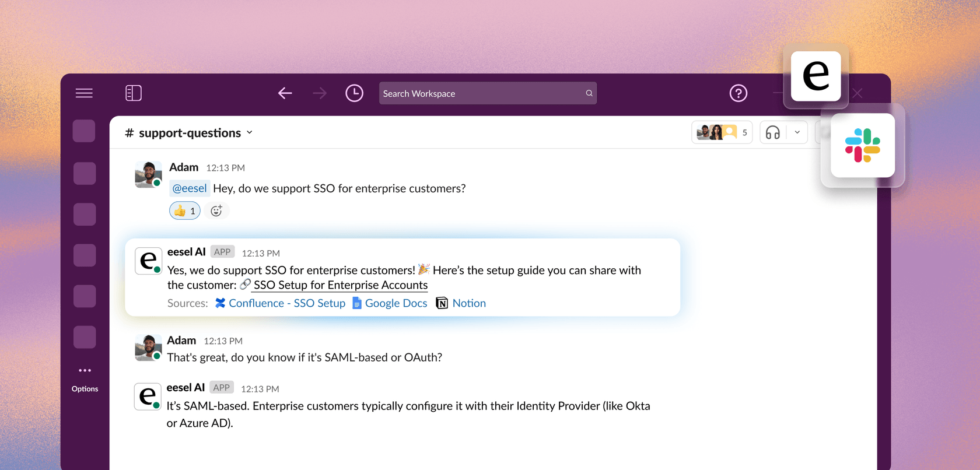Toggle the thumbs up reaction
980x470 pixels.
click(184, 211)
